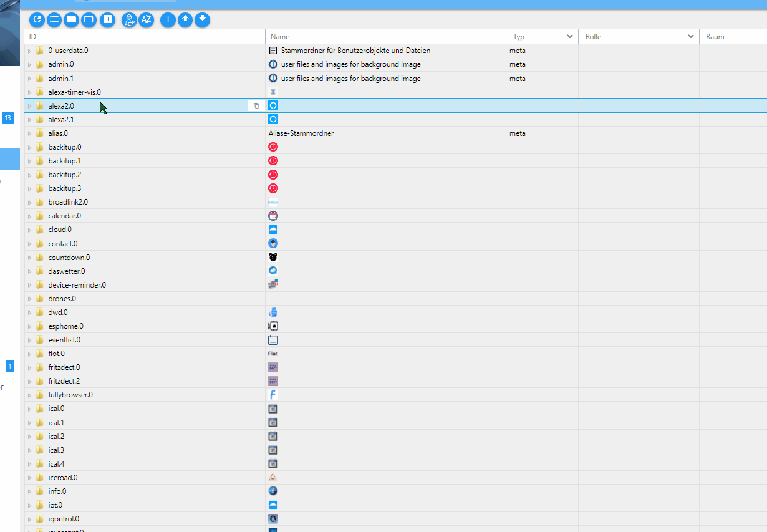Viewport: 767px width, 532px height.
Task: Expand the iqontrol.0 tree node
Action: coord(29,519)
